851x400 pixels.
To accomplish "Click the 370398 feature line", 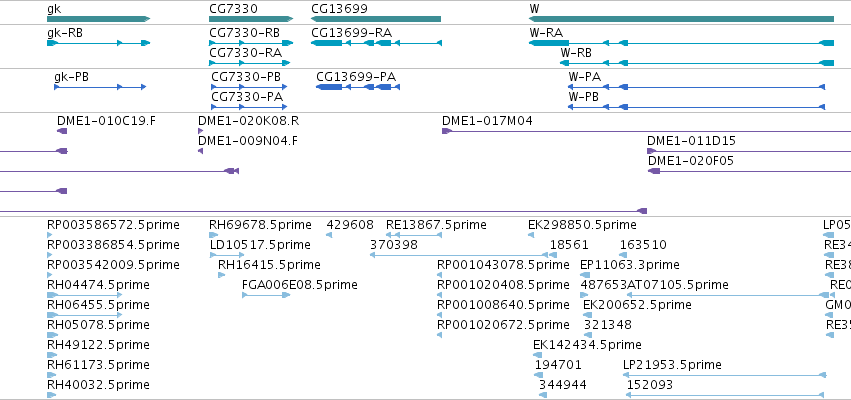I will tap(459, 255).
